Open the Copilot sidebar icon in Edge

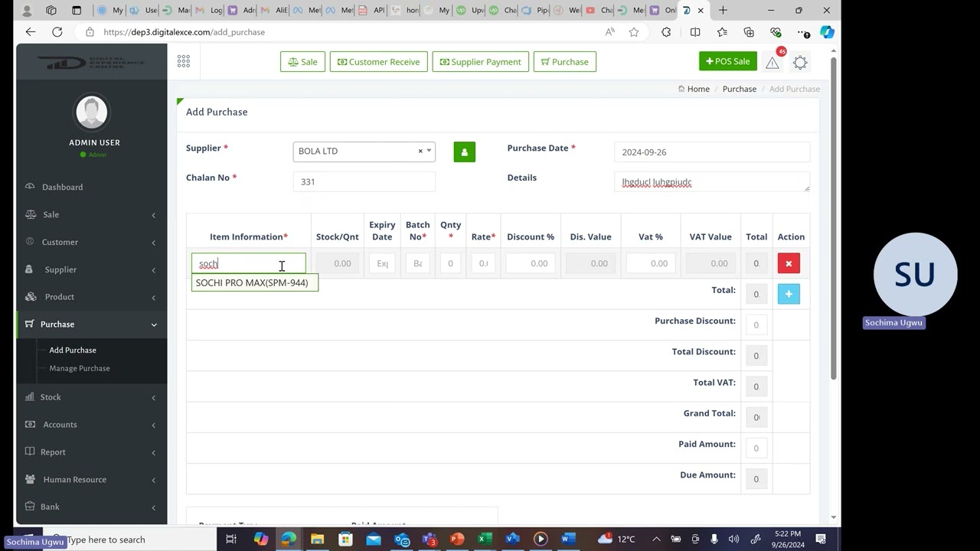coord(827,32)
